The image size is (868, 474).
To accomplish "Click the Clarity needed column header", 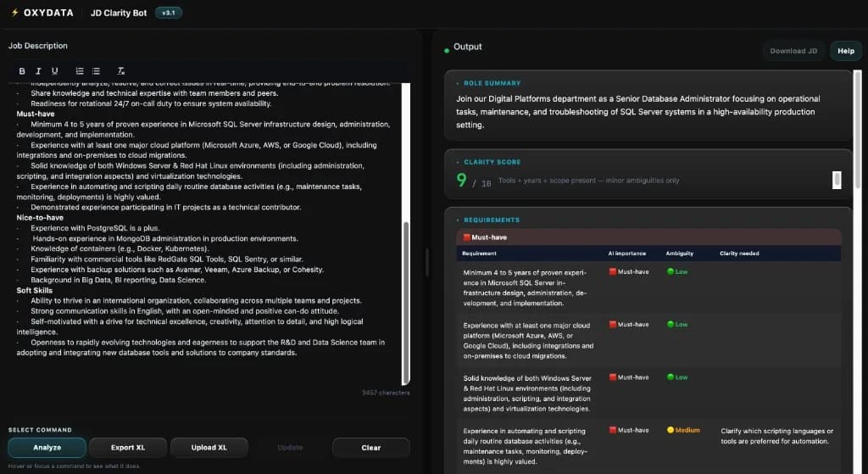I will (x=739, y=254).
